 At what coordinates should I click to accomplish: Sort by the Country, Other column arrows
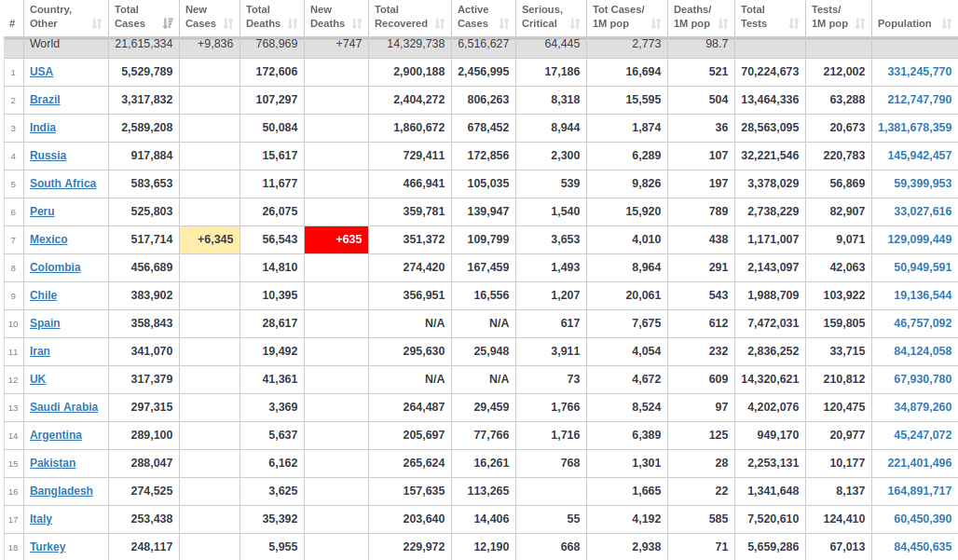tap(97, 24)
